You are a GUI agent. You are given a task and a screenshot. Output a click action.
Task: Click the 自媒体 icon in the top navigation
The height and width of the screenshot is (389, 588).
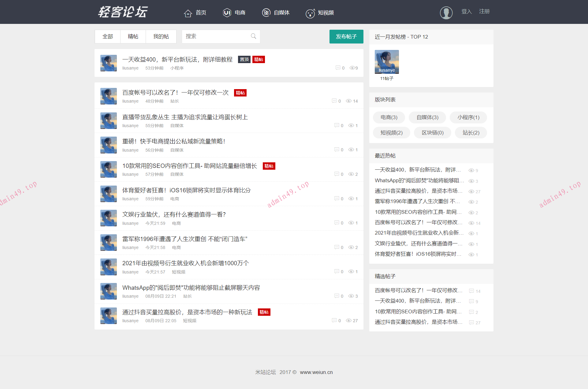click(x=266, y=13)
